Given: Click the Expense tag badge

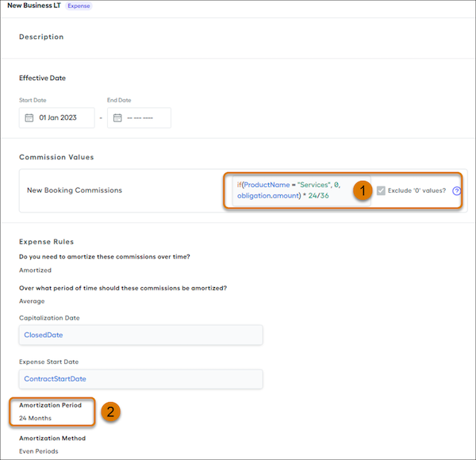Looking at the screenshot, I should pyautogui.click(x=79, y=6).
